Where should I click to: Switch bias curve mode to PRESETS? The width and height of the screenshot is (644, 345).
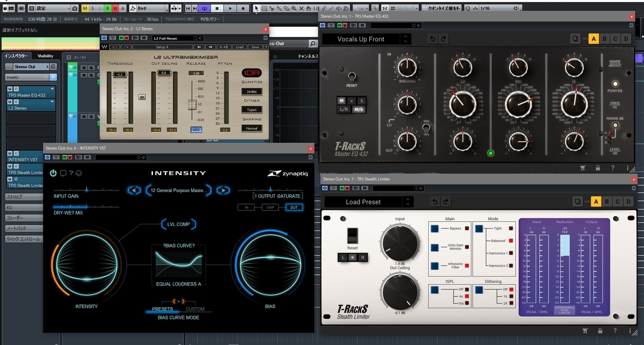point(163,309)
